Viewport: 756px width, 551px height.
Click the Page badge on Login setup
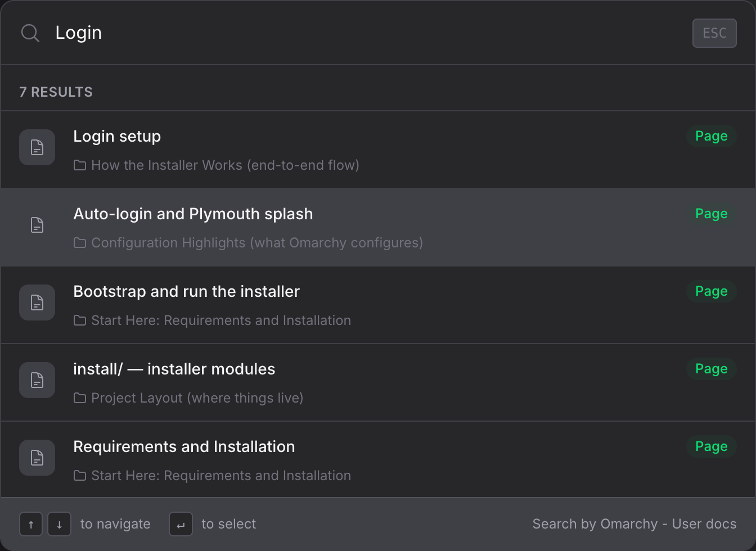(711, 137)
